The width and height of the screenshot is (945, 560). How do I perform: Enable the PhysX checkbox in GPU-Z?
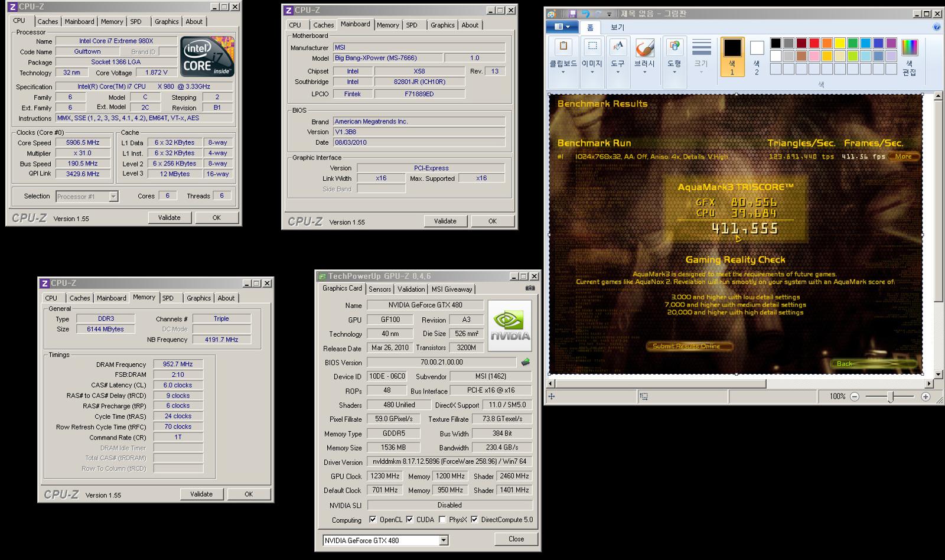pos(442,520)
